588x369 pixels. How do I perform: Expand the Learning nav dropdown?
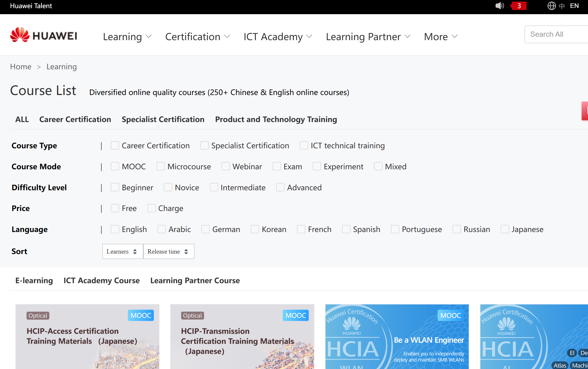pyautogui.click(x=127, y=37)
